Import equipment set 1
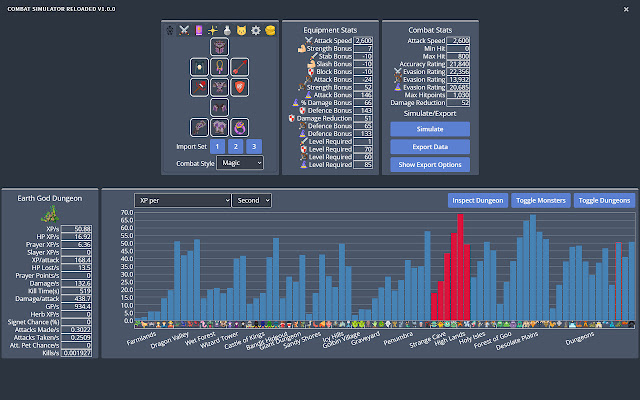 (x=218, y=147)
